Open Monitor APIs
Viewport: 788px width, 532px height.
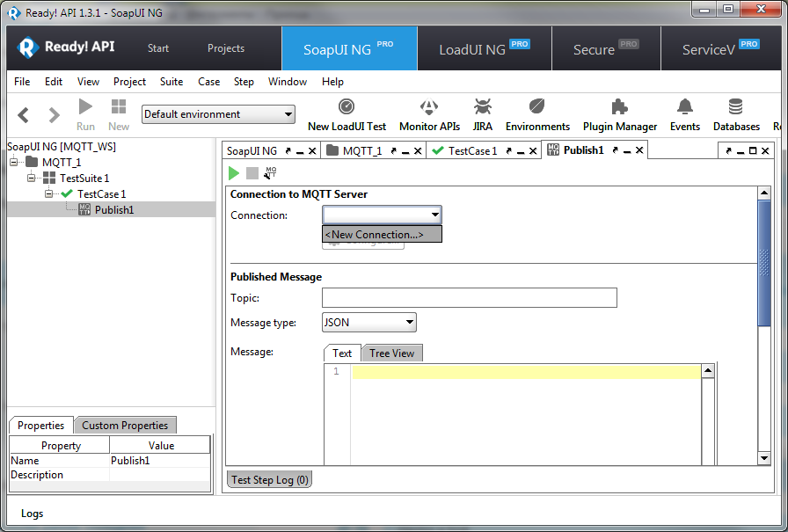click(x=429, y=115)
